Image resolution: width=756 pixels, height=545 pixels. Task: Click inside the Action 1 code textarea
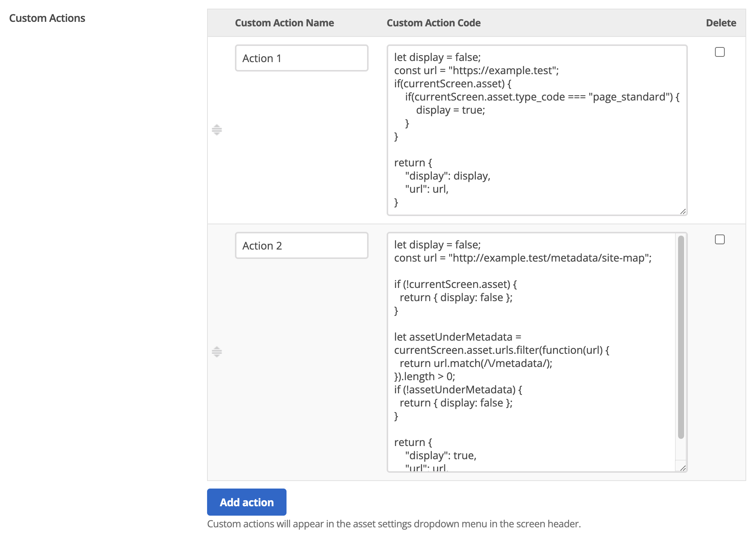click(537, 130)
